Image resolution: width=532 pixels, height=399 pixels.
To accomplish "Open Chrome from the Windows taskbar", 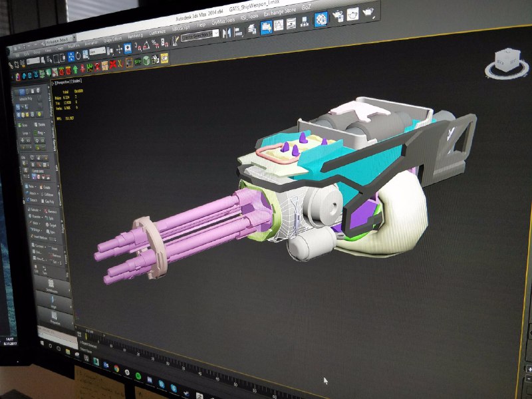I will (117, 368).
